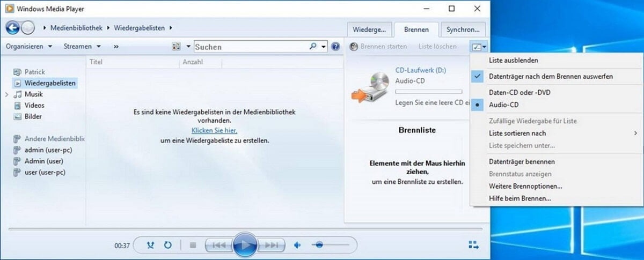
Task: Switch to the Synchronisieren tab
Action: point(463,29)
